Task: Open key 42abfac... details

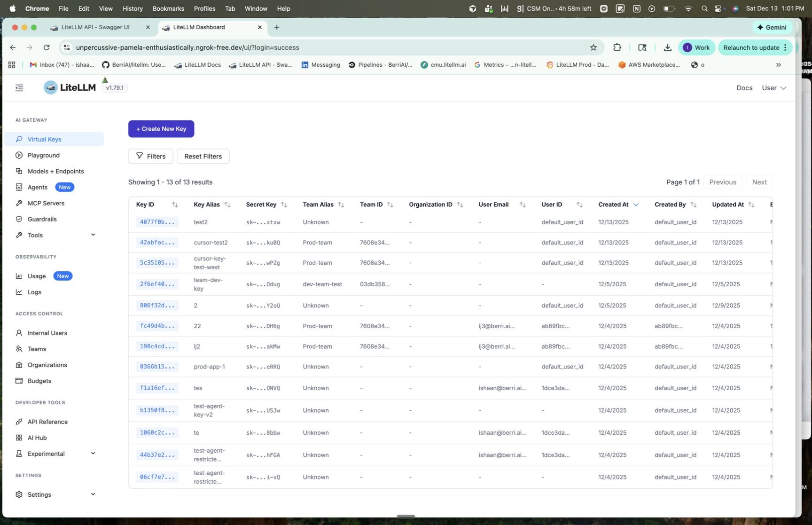Action: (157, 243)
